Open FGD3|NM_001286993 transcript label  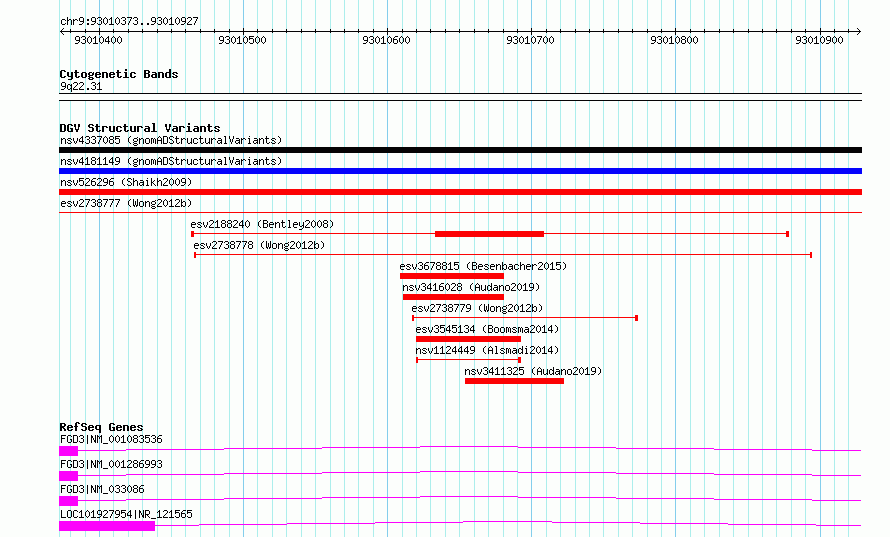[111, 464]
